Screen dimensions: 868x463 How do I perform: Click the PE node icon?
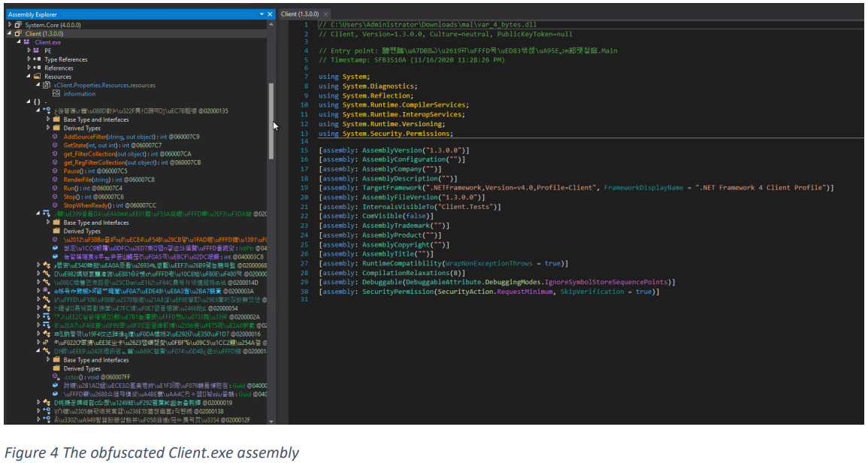(37, 50)
